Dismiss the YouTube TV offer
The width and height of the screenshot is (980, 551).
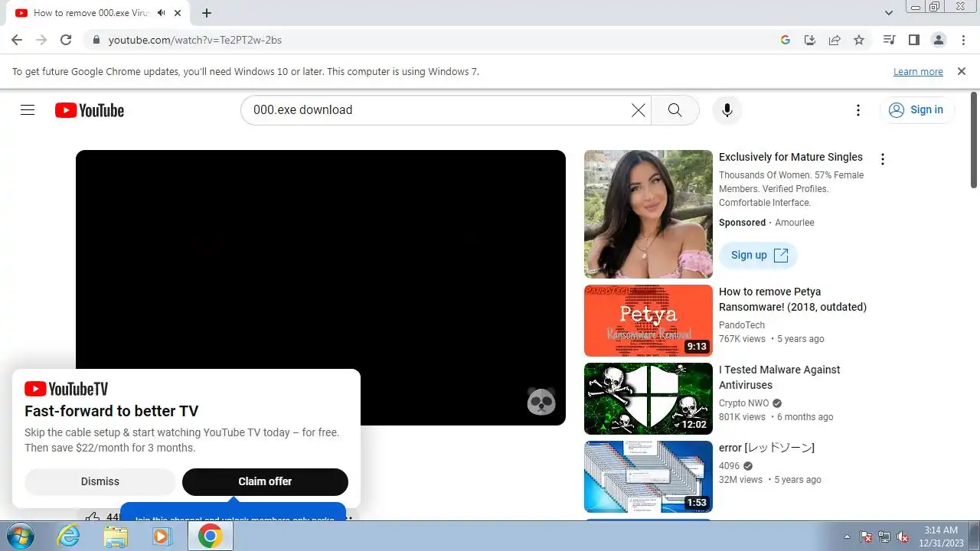coord(100,481)
